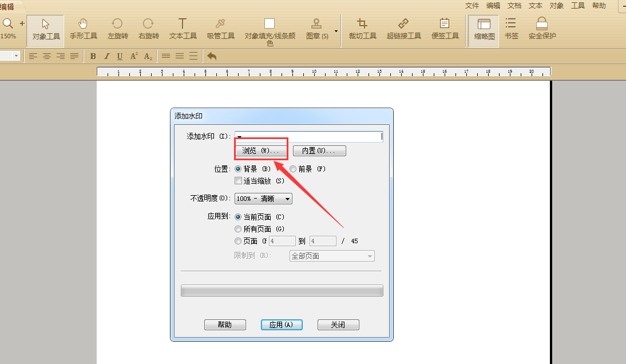This screenshot has width=626, height=364.
Task: Center align text
Action: click(47, 56)
